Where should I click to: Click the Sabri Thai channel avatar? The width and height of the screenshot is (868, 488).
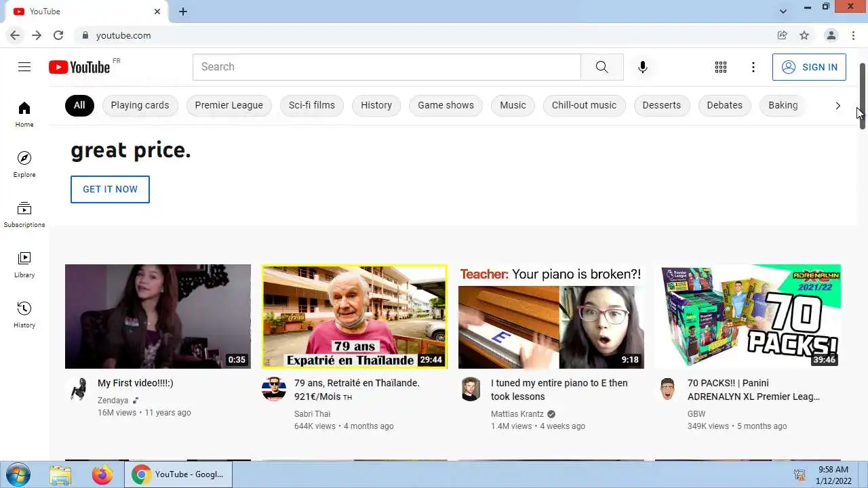point(274,389)
